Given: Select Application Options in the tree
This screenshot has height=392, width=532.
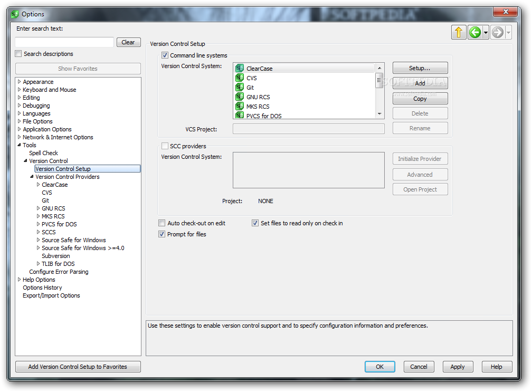Looking at the screenshot, I should (x=47, y=129).
